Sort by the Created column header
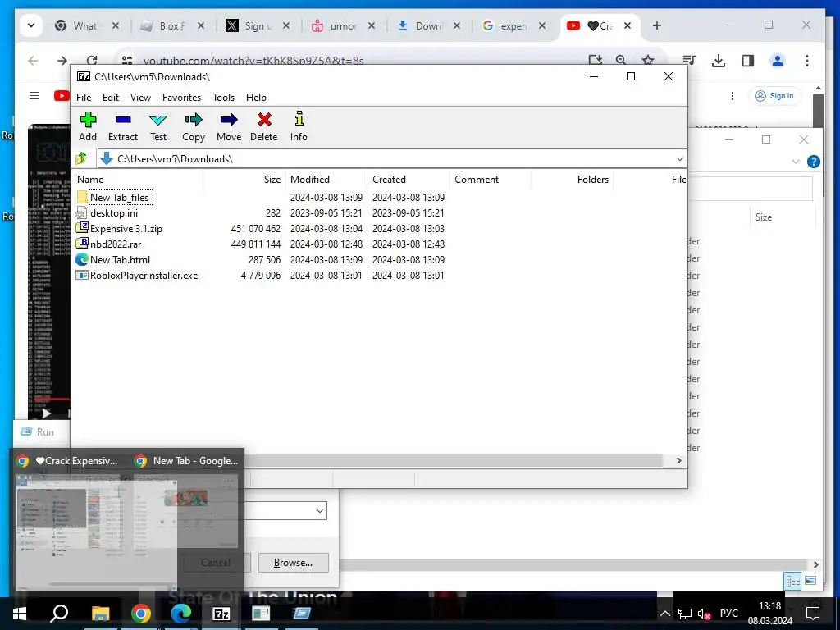 pyautogui.click(x=389, y=180)
